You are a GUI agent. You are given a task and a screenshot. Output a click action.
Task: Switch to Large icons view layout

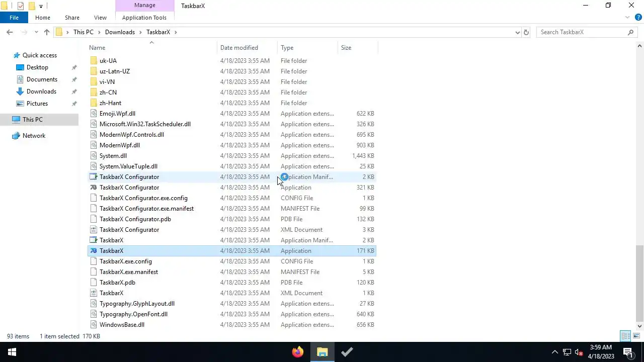point(636,336)
